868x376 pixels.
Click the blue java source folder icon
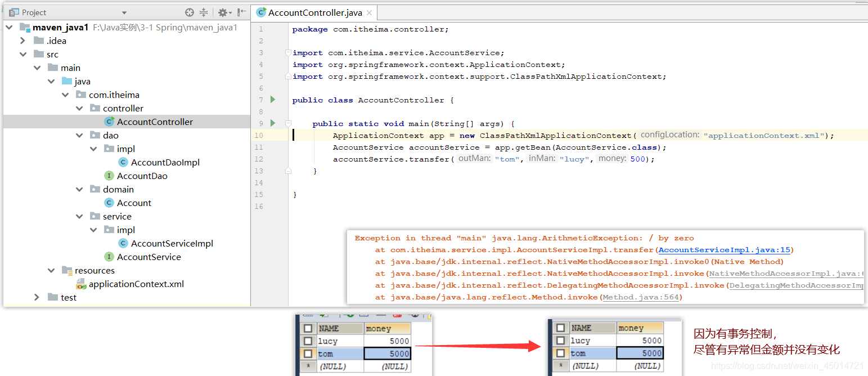tap(67, 81)
